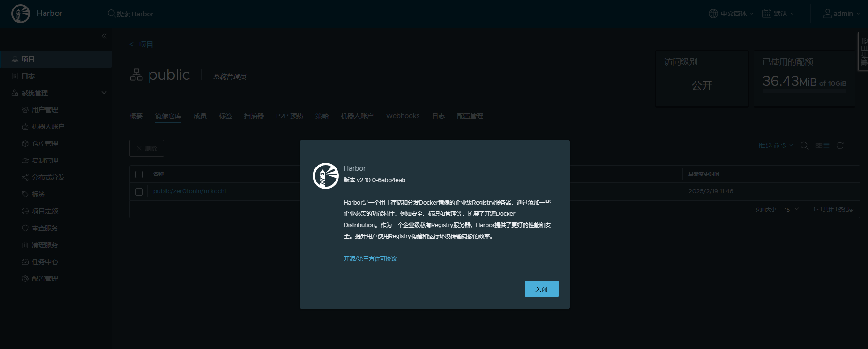Image resolution: width=868 pixels, height=349 pixels.
Task: Click the refresh repositories icon
Action: (x=840, y=146)
